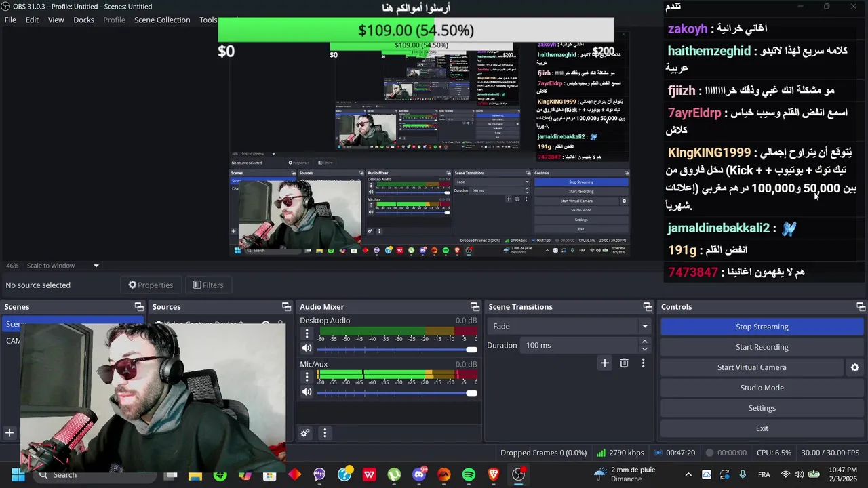Screen dimensions: 868x488
Task: Open Discord from the taskbar
Action: [x=419, y=475]
